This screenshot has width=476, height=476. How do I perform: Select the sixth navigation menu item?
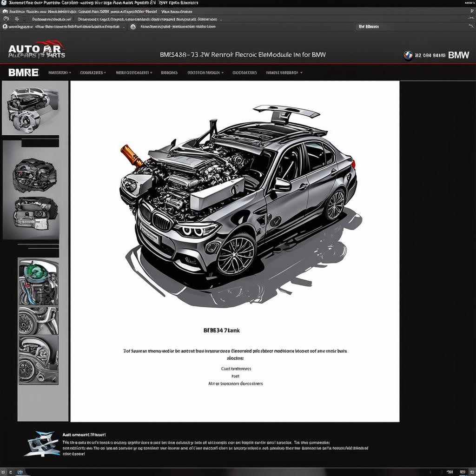[x=245, y=73]
